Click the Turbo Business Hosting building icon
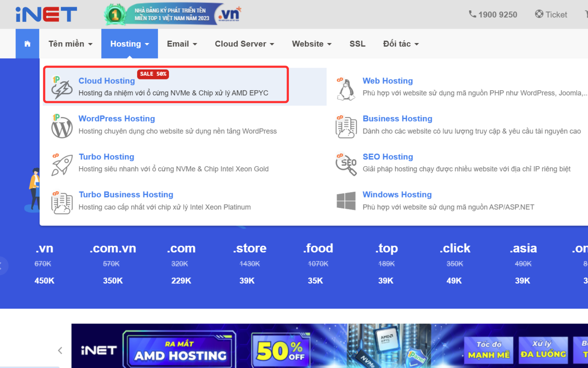The width and height of the screenshot is (588, 368). click(x=62, y=202)
